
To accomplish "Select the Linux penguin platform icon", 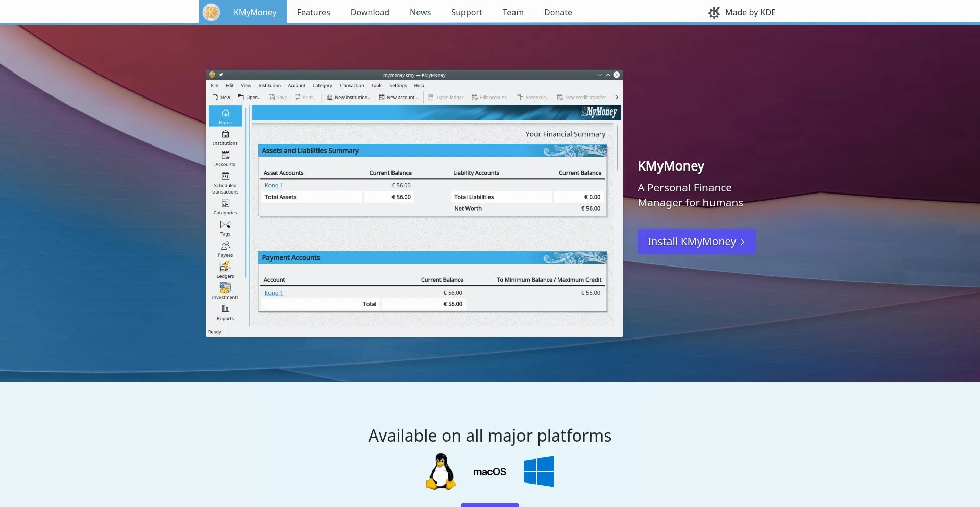I will pos(441,471).
